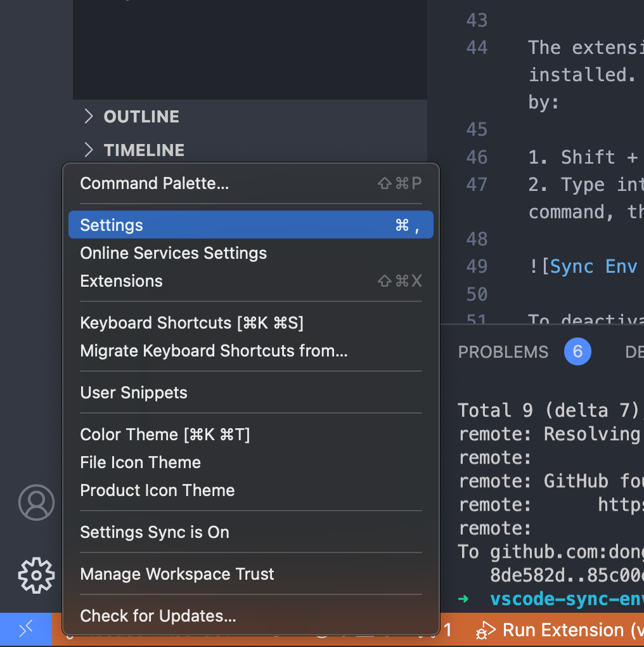Click terminal line 'remote: GitHub'

coord(551,481)
